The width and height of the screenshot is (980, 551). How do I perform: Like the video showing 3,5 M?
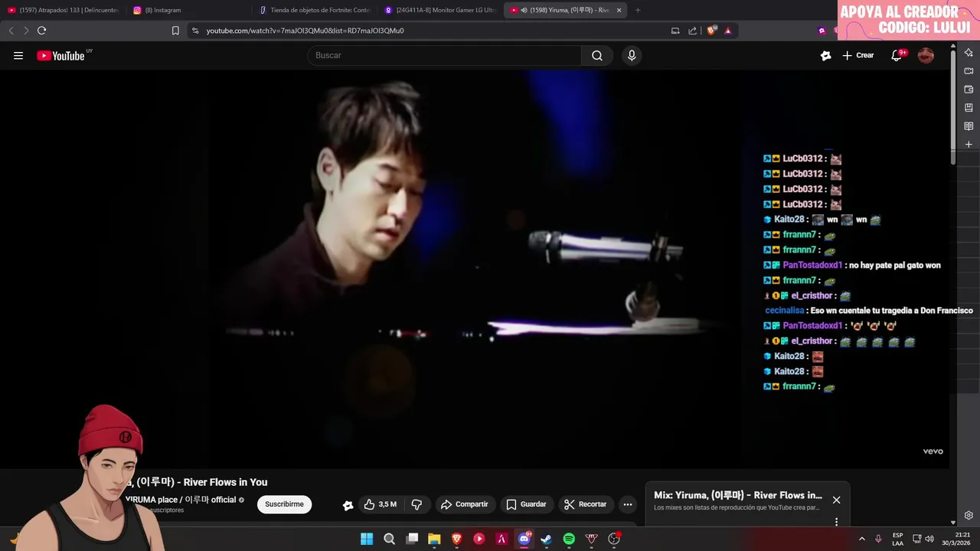[x=381, y=504]
